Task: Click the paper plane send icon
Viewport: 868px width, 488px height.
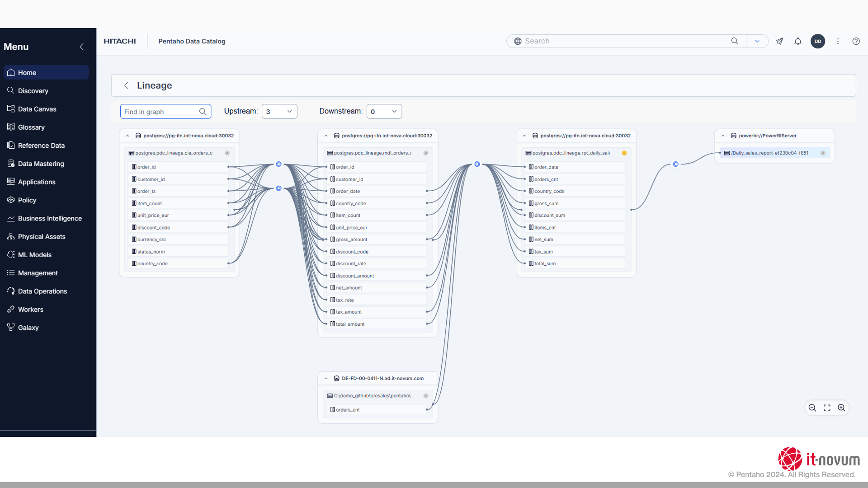Action: 780,41
